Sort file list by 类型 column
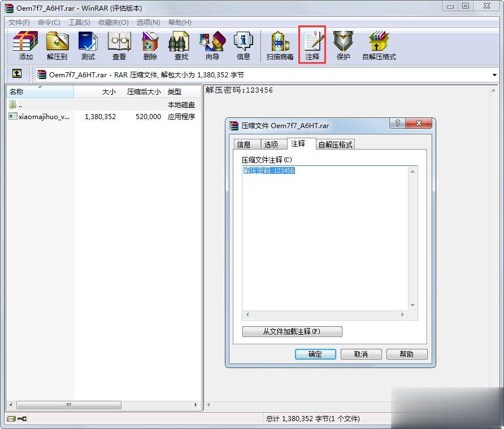This screenshot has height=429, width=504. coord(183,92)
